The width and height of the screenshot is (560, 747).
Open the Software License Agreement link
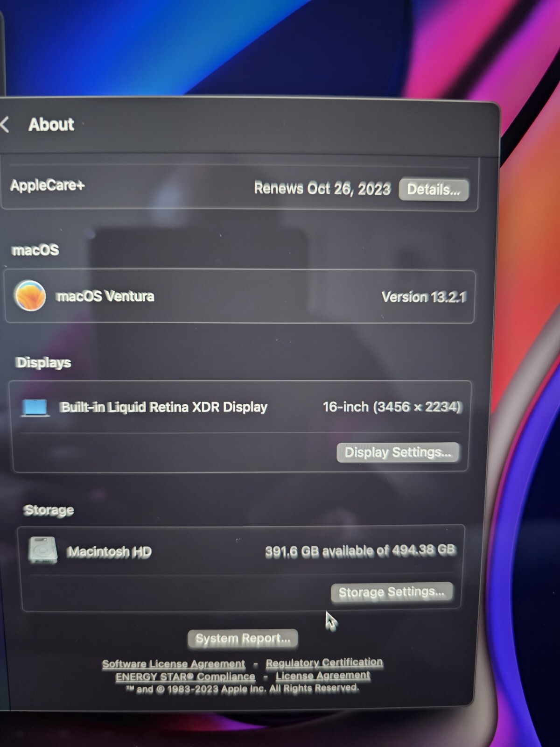coord(173,663)
